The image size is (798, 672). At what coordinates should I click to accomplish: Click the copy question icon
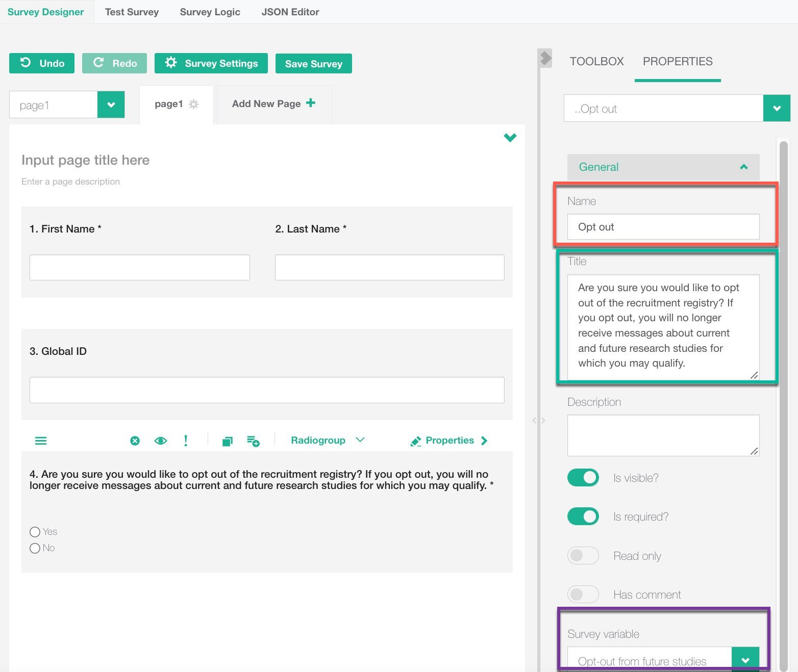pyautogui.click(x=228, y=441)
